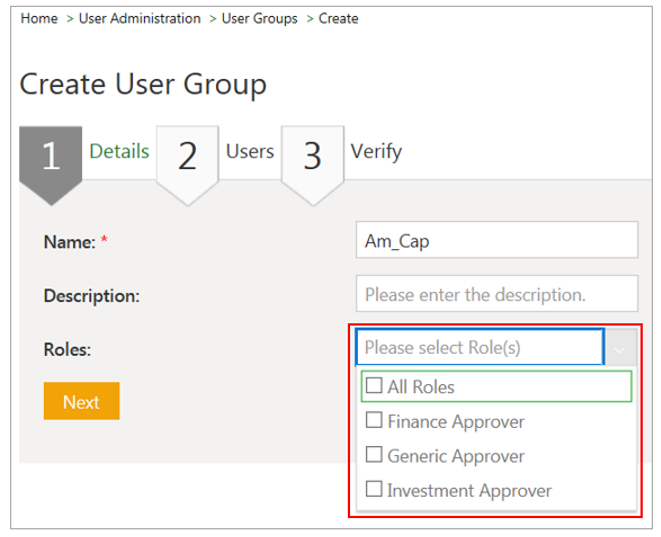The width and height of the screenshot is (661, 537).
Task: Focus the Name field containing Am_Cap
Action: coord(496,241)
